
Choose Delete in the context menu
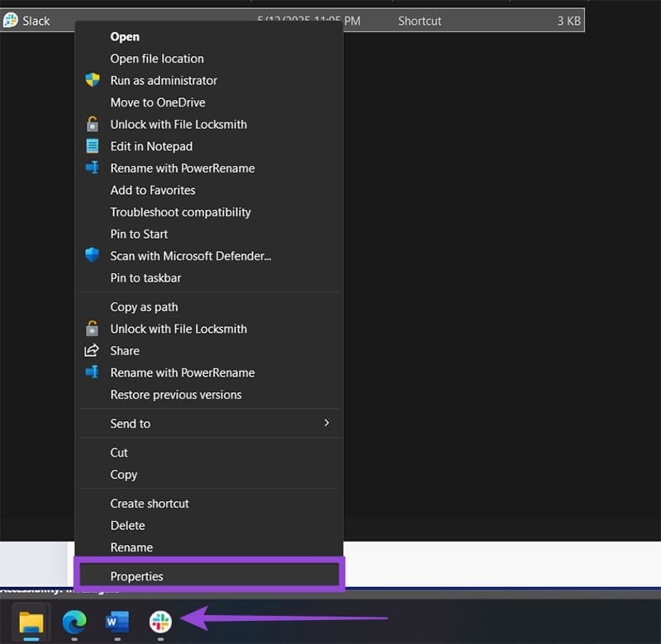[x=128, y=526]
